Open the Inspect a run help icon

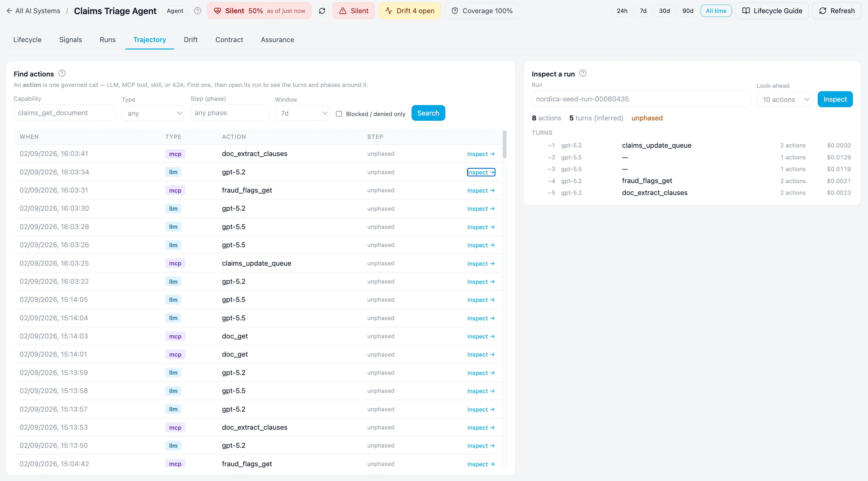click(x=583, y=73)
